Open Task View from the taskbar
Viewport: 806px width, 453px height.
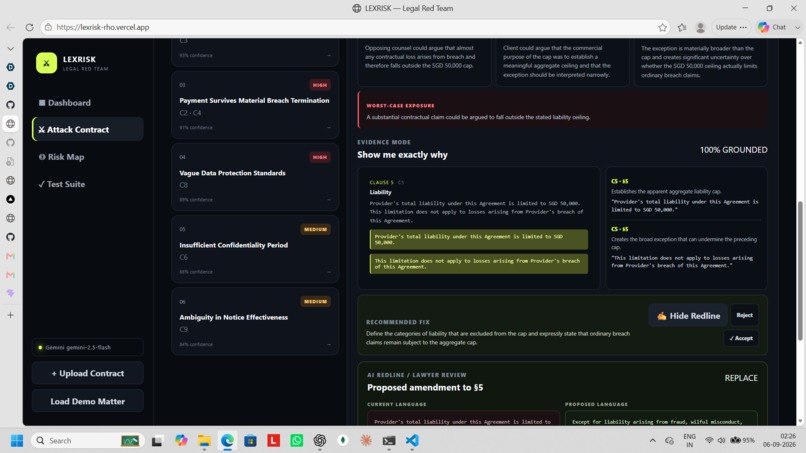click(x=157, y=441)
